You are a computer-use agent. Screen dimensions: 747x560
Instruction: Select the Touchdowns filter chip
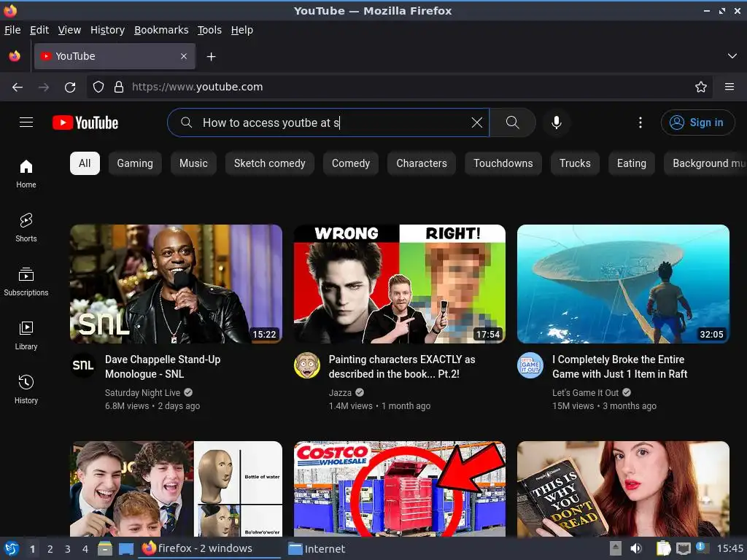[x=503, y=163]
